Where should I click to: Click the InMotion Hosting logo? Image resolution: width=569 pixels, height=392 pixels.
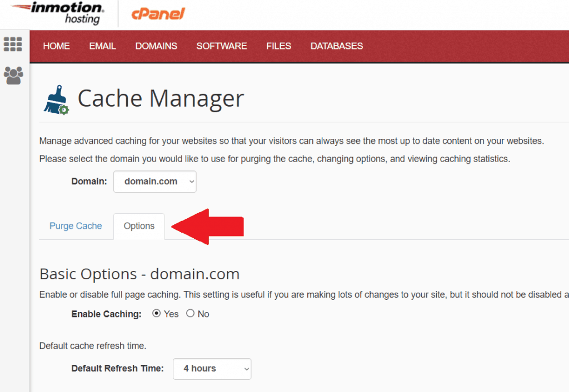58,13
